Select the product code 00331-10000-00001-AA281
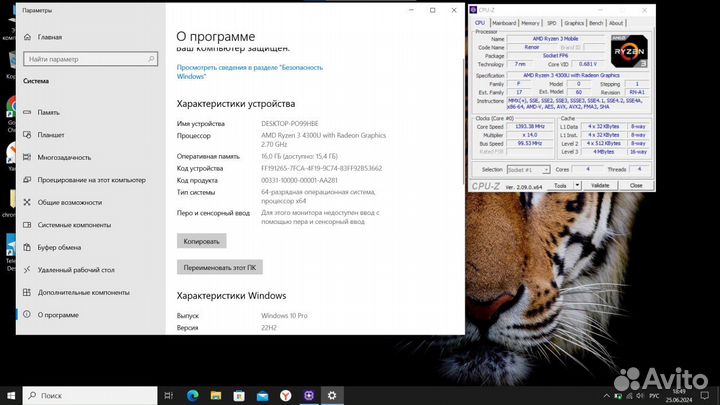The height and width of the screenshot is (405, 720). point(299,180)
